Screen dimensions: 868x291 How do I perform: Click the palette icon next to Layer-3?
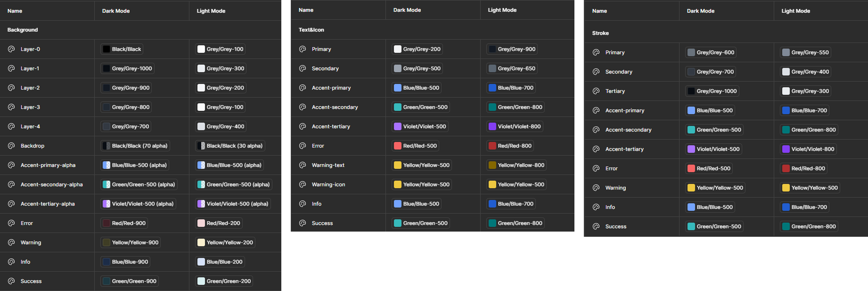click(x=11, y=107)
